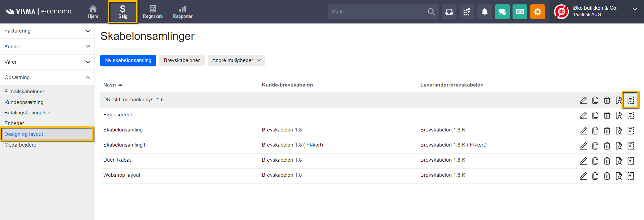
Task: Copy the Skabelonsamling row with duplicate icon
Action: (x=595, y=130)
